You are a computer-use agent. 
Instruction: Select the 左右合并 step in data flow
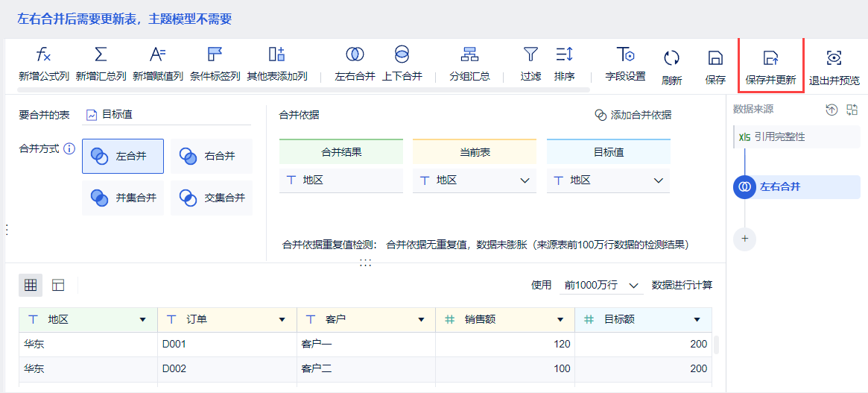tap(779, 186)
